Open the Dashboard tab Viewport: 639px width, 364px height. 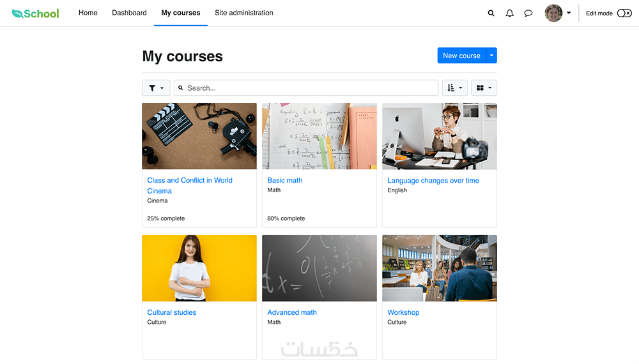pos(129,13)
